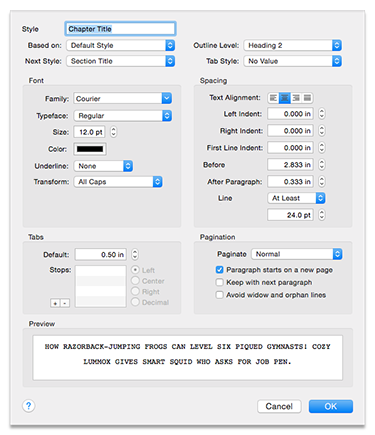The height and width of the screenshot is (435, 375).
Task: Click the Before spacing field
Action: [290, 165]
